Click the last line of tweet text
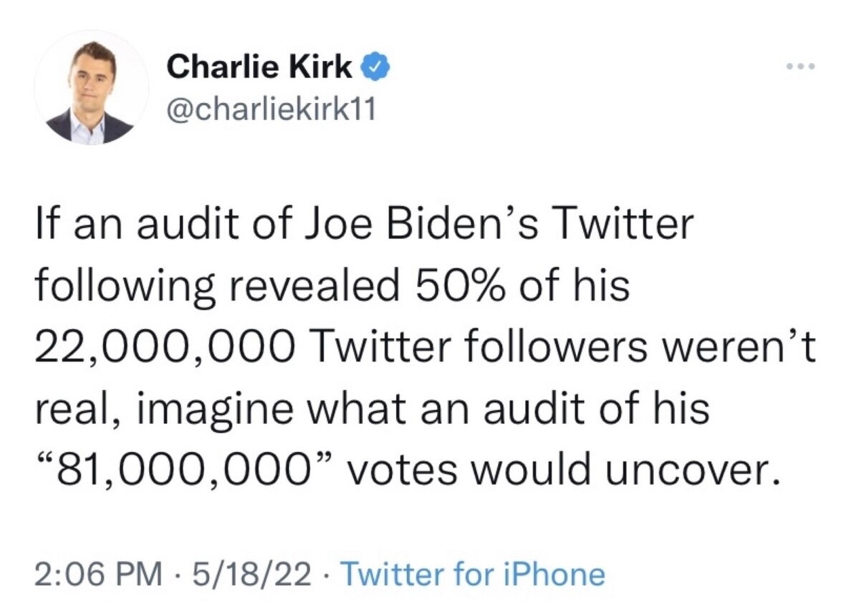 tap(405, 471)
